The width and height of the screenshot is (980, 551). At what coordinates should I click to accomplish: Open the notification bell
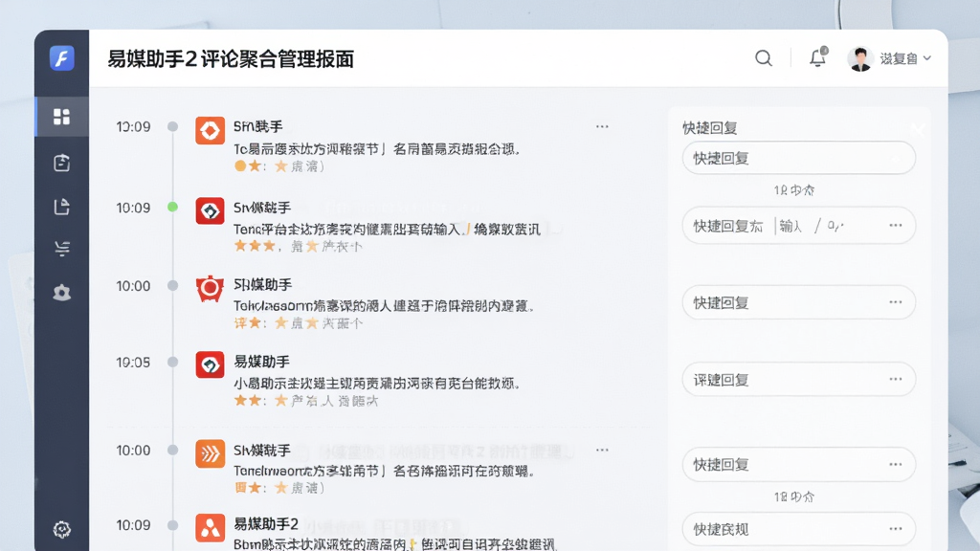click(817, 56)
